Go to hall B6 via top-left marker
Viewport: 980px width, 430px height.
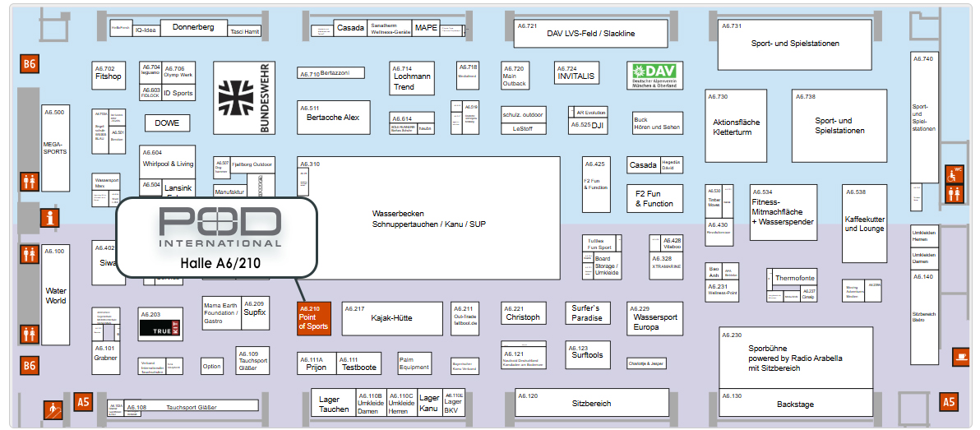(x=30, y=63)
